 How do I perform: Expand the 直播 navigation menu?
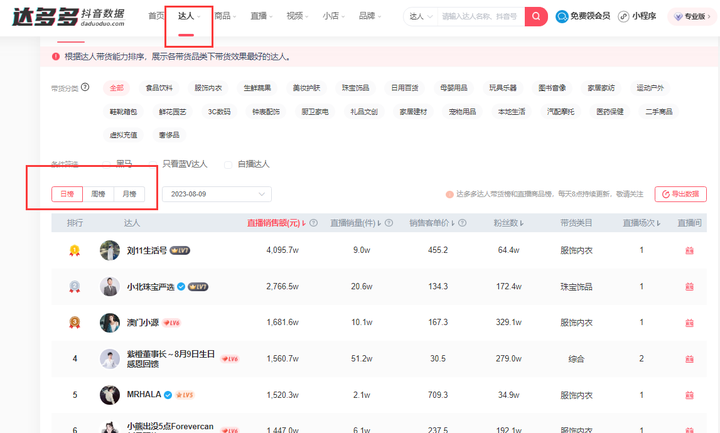[261, 16]
